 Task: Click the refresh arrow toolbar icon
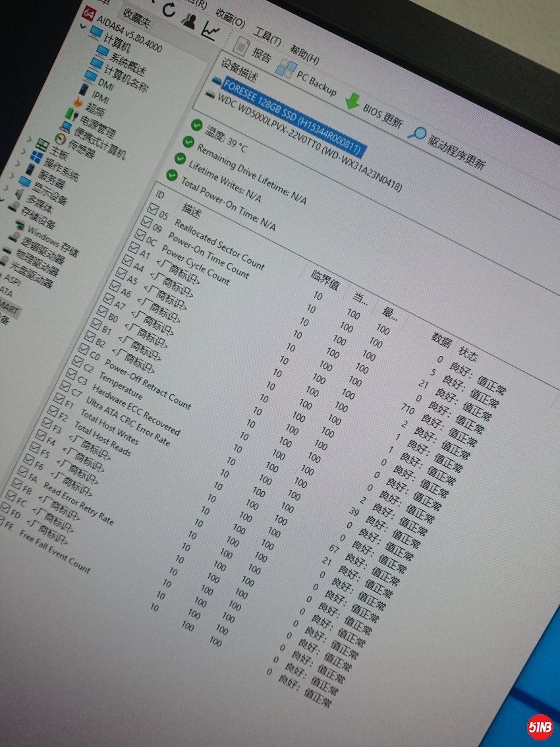coord(169,9)
